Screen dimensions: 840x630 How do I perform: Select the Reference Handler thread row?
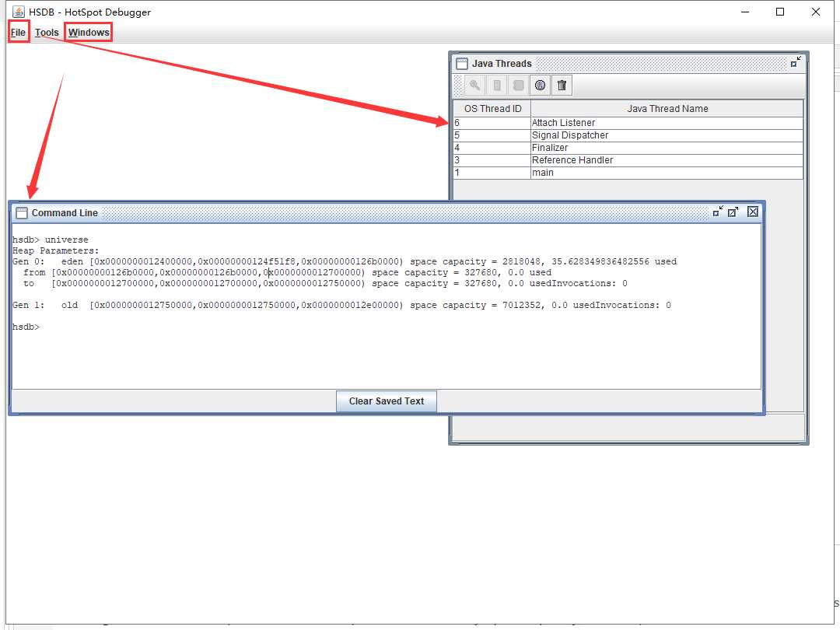pos(628,159)
